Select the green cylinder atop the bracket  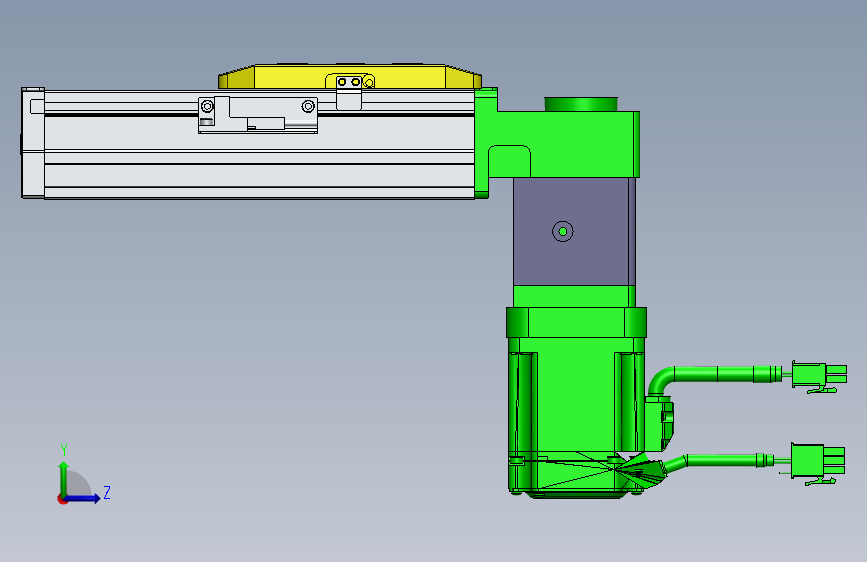pos(581,104)
